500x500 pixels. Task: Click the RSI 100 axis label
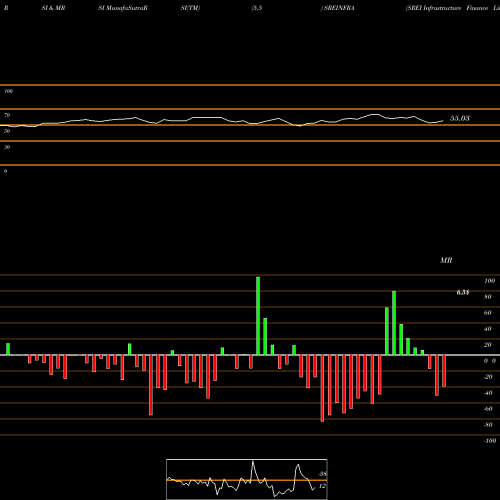[x=8, y=91]
